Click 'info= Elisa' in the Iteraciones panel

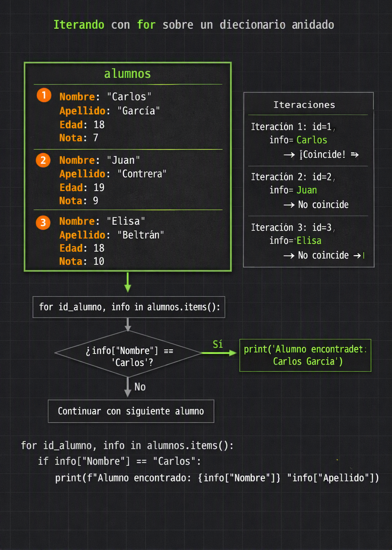[x=296, y=241]
